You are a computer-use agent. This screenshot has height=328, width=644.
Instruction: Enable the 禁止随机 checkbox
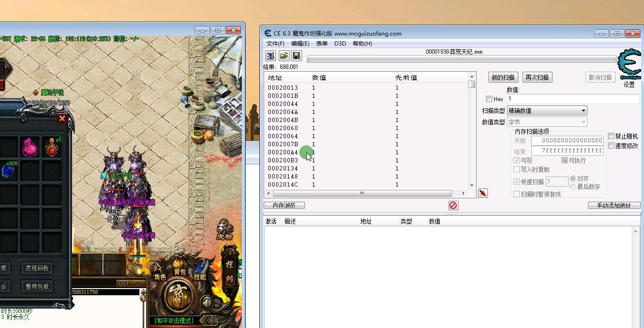tap(611, 136)
